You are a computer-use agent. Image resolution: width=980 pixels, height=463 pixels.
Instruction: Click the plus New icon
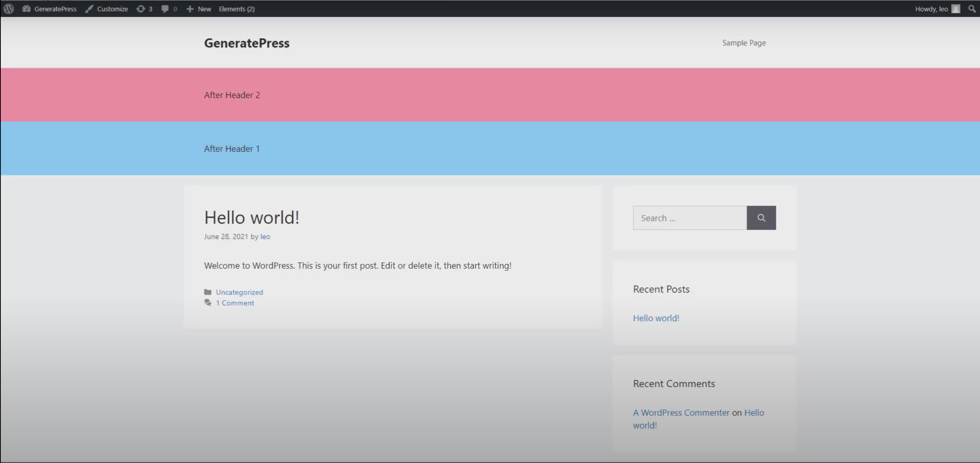(x=190, y=8)
